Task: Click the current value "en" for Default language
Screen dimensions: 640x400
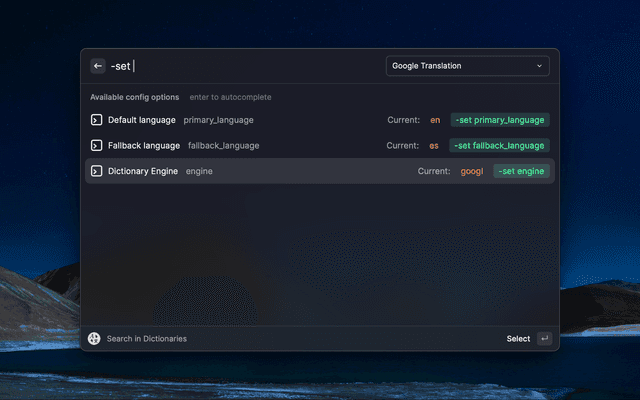Action: click(435, 120)
